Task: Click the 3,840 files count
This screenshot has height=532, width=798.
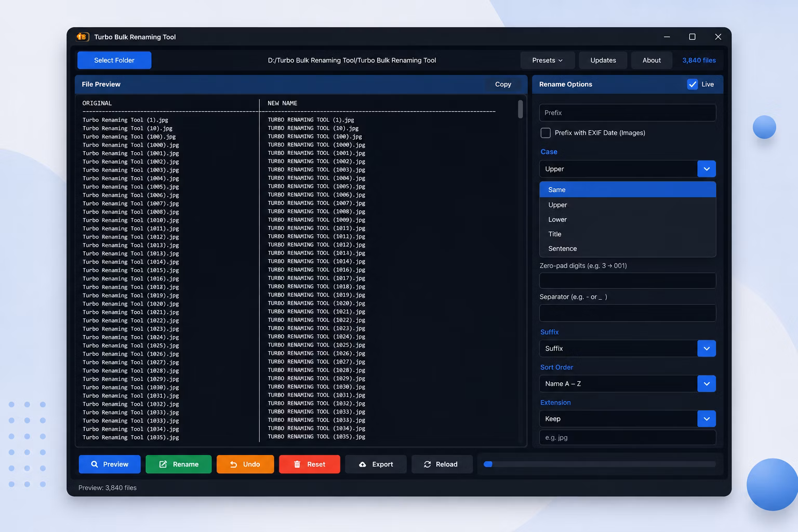Action: tap(699, 60)
